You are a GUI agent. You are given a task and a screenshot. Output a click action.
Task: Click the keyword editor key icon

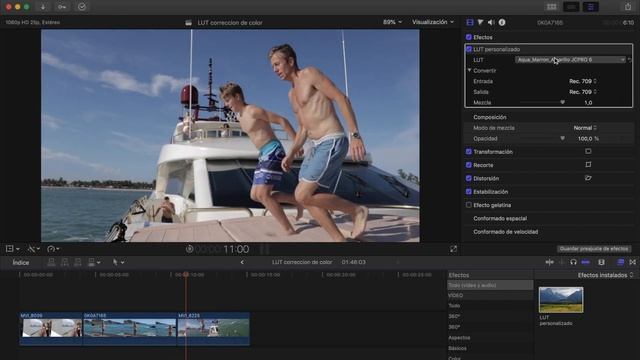click(x=62, y=7)
